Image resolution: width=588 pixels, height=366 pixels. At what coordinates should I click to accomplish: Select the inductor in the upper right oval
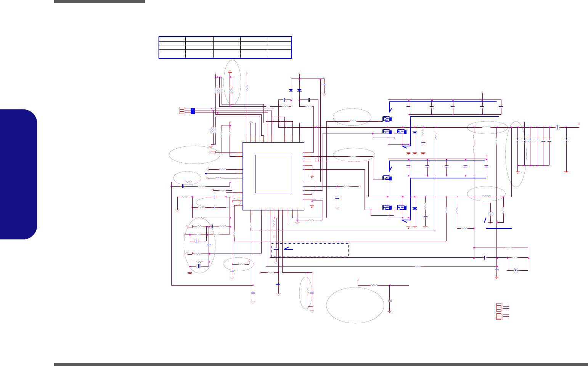pos(486,127)
